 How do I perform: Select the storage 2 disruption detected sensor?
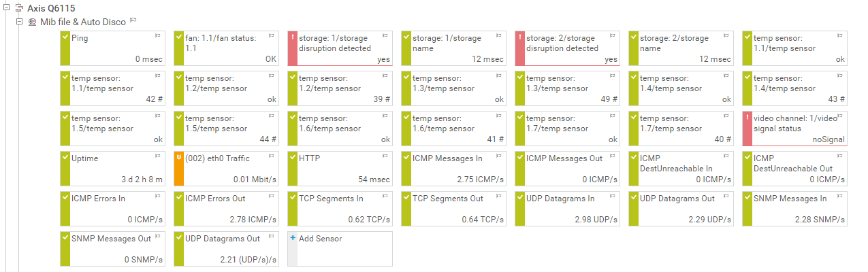pyautogui.click(x=566, y=48)
